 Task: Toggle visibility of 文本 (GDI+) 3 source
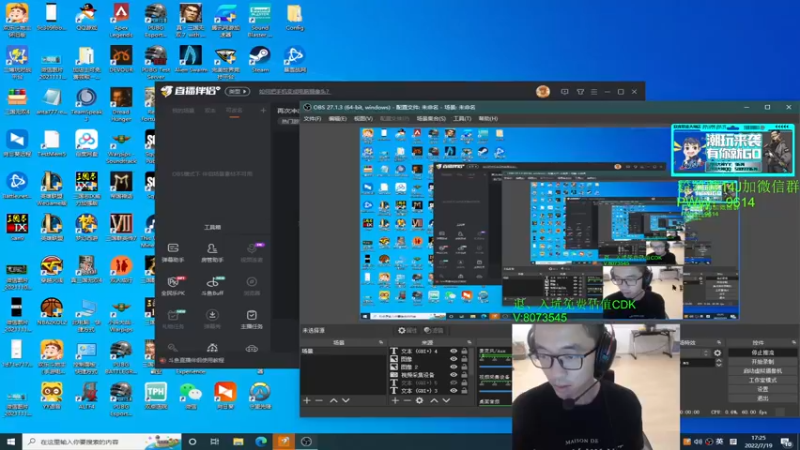click(454, 391)
